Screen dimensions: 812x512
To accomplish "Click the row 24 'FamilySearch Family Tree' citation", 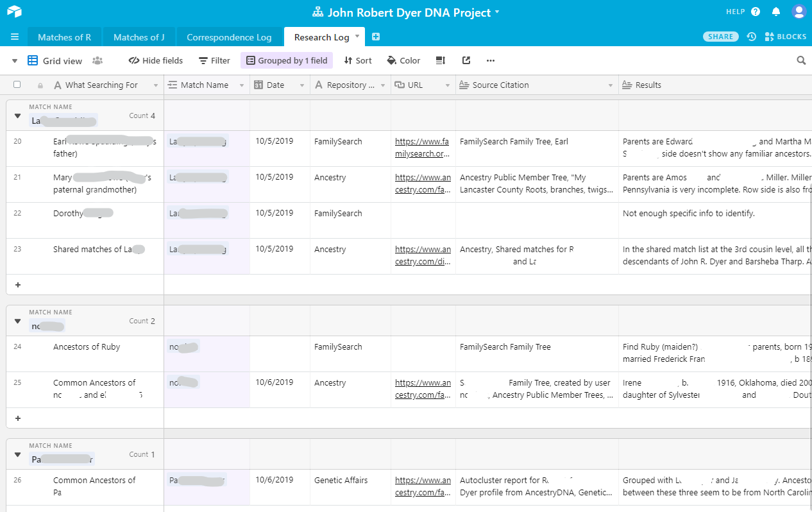I will (x=505, y=347).
